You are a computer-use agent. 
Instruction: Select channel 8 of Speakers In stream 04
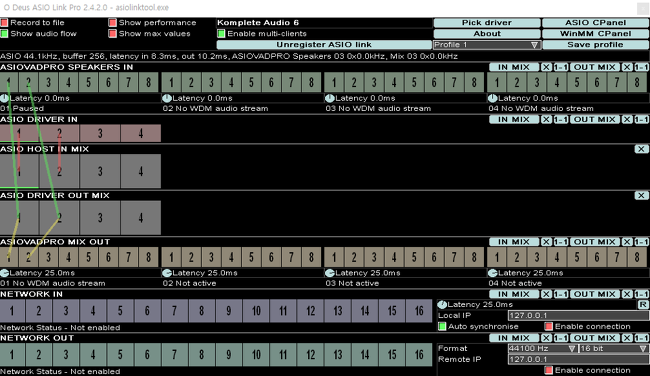[x=637, y=82]
